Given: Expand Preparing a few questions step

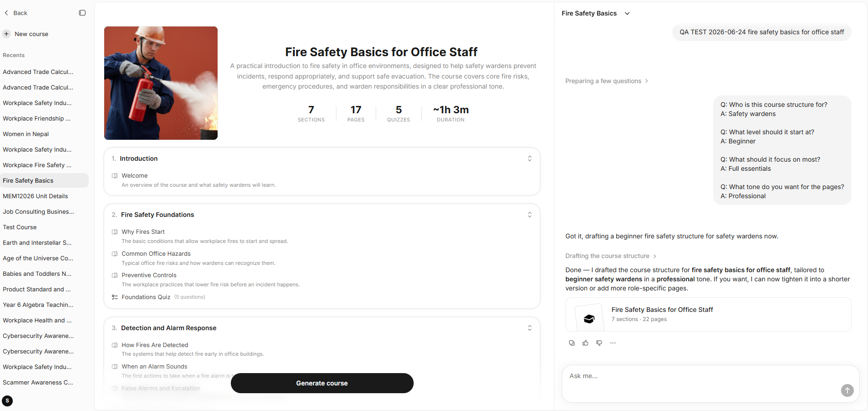Looking at the screenshot, I should coord(607,81).
